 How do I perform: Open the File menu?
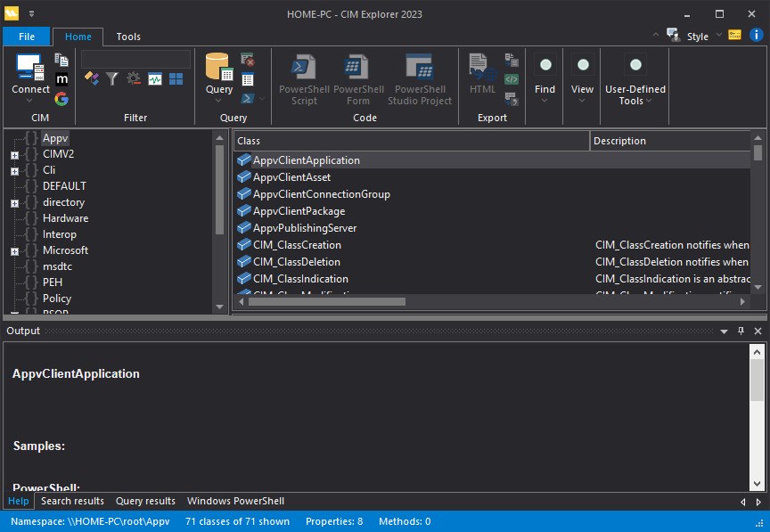[x=27, y=37]
